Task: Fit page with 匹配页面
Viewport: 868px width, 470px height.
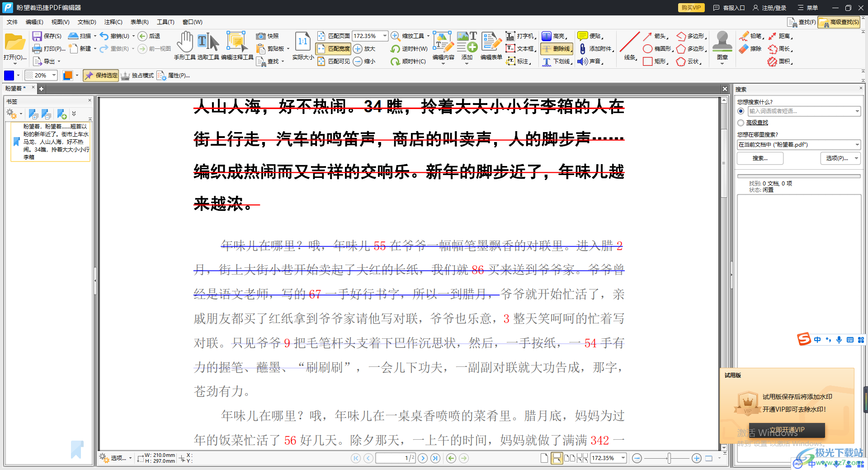Action: [334, 36]
